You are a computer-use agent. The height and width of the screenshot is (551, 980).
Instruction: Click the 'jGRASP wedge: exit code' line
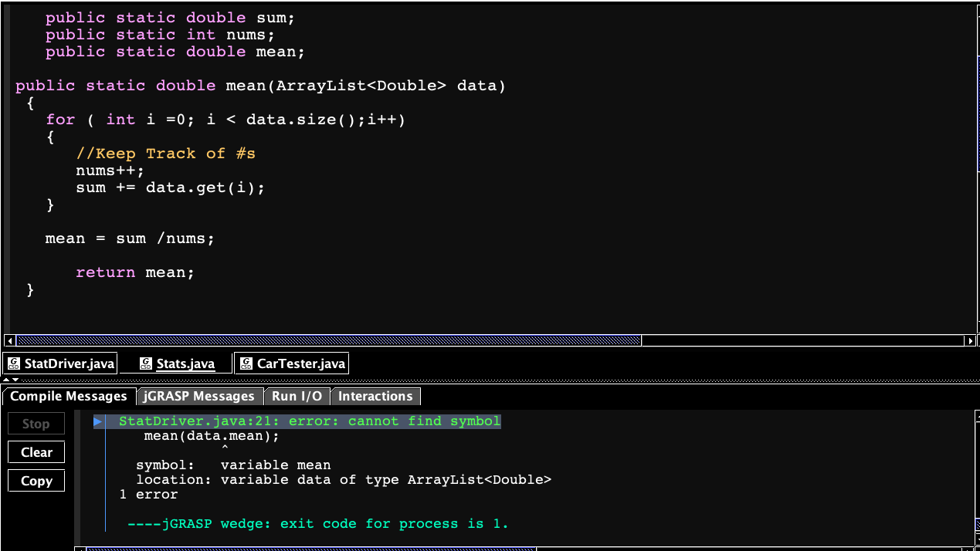click(318, 524)
